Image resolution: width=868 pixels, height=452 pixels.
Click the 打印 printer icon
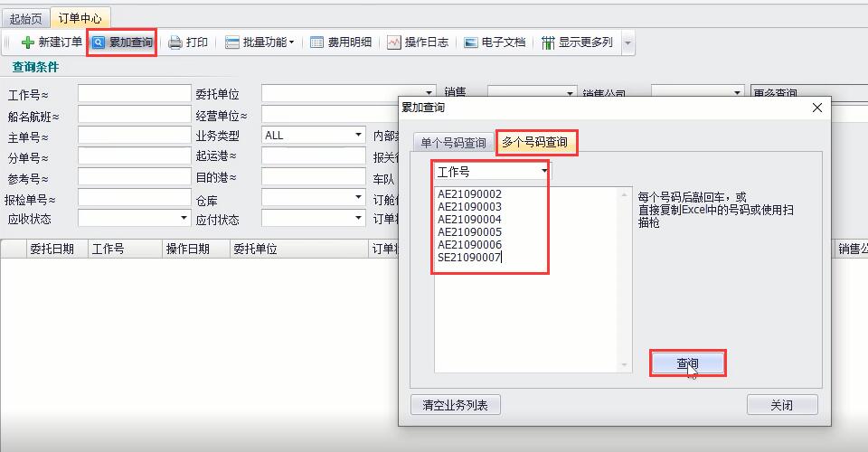175,42
